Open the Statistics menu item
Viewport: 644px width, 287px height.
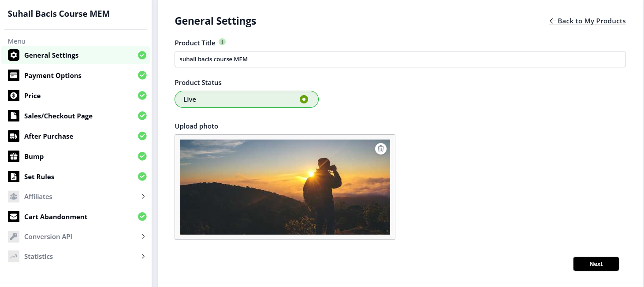pyautogui.click(x=75, y=256)
